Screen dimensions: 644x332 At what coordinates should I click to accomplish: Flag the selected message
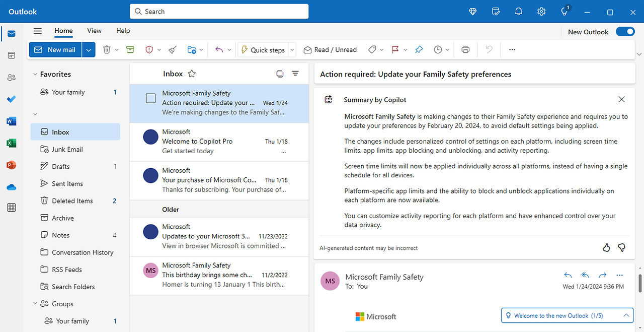pos(395,49)
